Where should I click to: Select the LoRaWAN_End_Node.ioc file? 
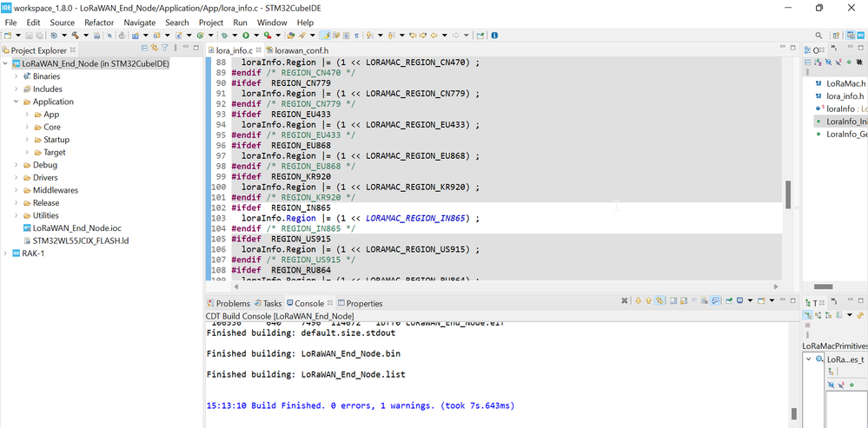click(71, 227)
